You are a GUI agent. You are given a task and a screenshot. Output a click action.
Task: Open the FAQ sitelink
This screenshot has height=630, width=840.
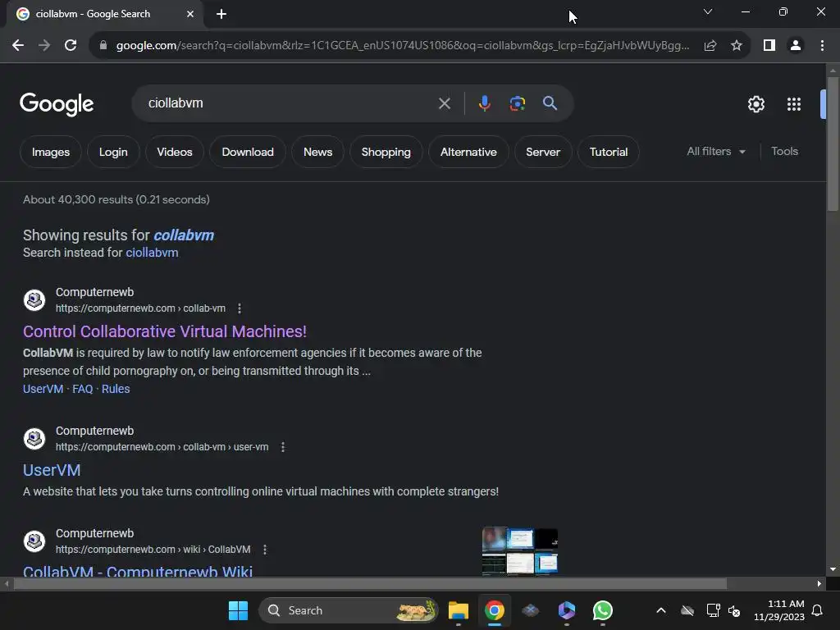83,389
